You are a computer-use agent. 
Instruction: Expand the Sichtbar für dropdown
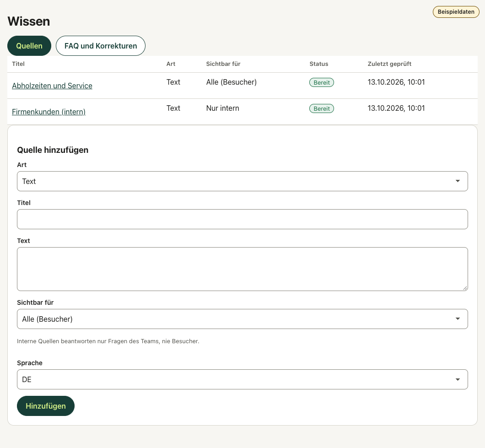click(x=242, y=319)
